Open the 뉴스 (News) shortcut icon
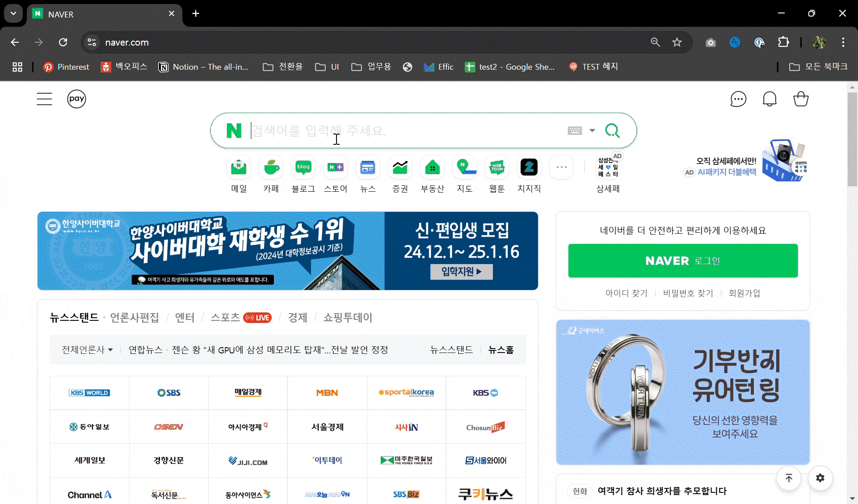Image resolution: width=858 pixels, height=504 pixels. tap(368, 168)
